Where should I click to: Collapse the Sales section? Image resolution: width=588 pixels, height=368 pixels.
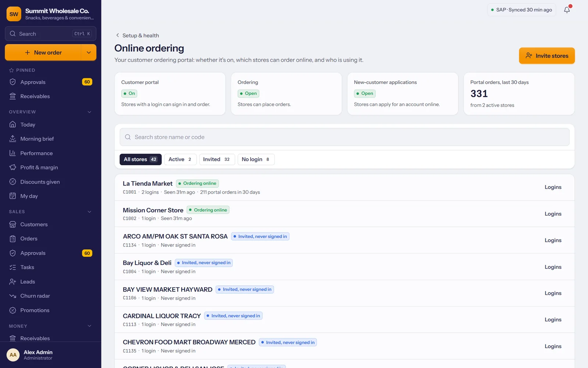click(89, 212)
